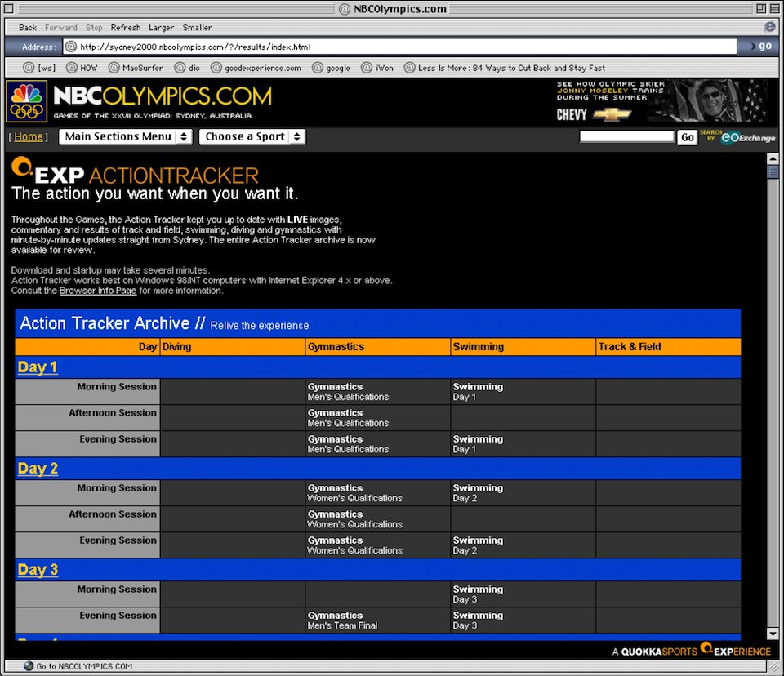
Task: Click the Jonny Moseley Chevy ad banner
Action: pos(661,100)
